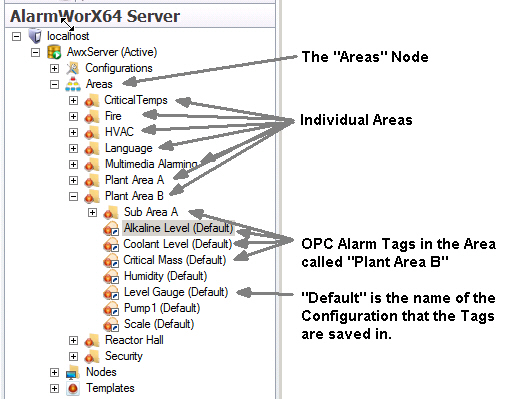This screenshot has height=399, width=510.
Task: Click the Reactor Hall area folder icon
Action: 92,340
